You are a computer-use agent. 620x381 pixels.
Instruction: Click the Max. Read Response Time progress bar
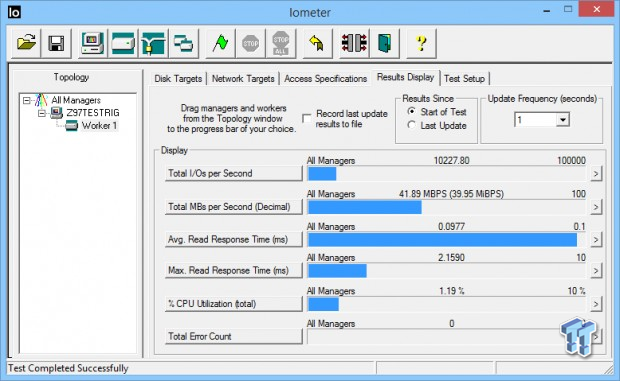click(447, 271)
